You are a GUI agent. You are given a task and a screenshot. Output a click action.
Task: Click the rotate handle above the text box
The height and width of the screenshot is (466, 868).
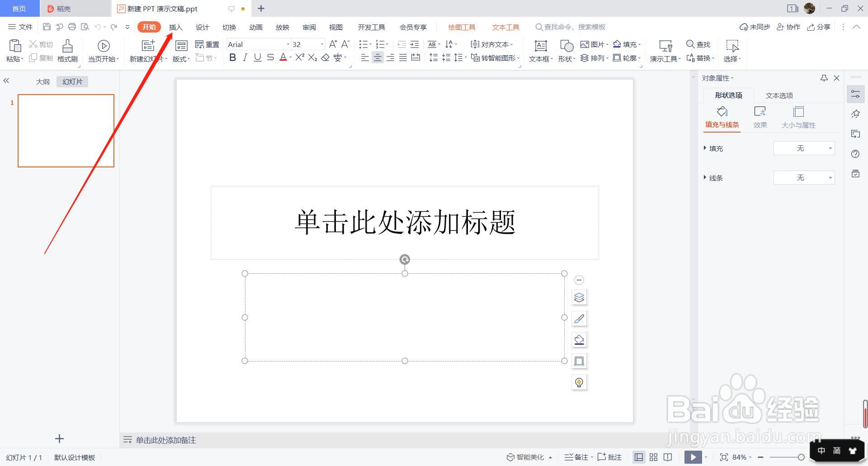pyautogui.click(x=405, y=259)
